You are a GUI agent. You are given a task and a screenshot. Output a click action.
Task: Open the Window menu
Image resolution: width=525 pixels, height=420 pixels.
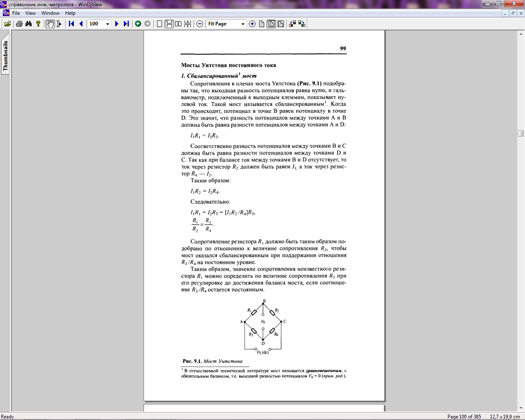pos(50,13)
